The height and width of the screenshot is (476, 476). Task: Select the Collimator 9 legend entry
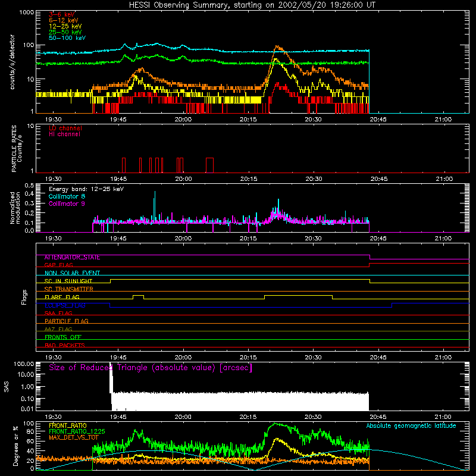pos(67,203)
